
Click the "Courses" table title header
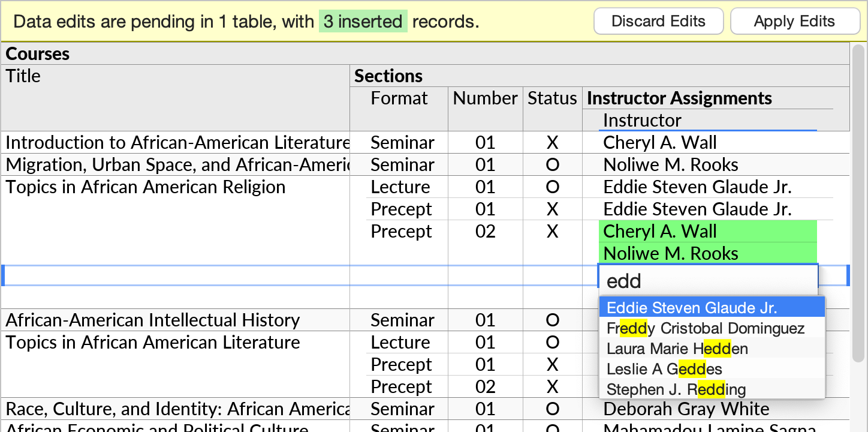point(37,53)
